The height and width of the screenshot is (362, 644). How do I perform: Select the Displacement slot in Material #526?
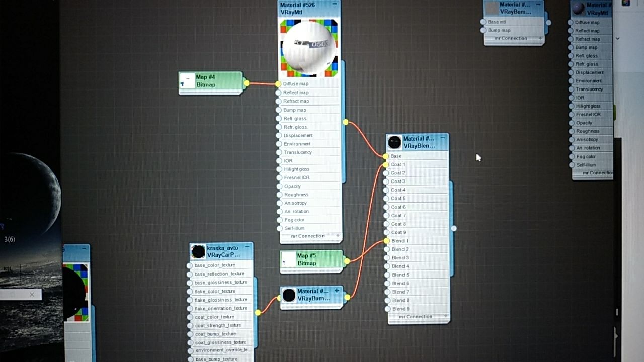click(310, 135)
